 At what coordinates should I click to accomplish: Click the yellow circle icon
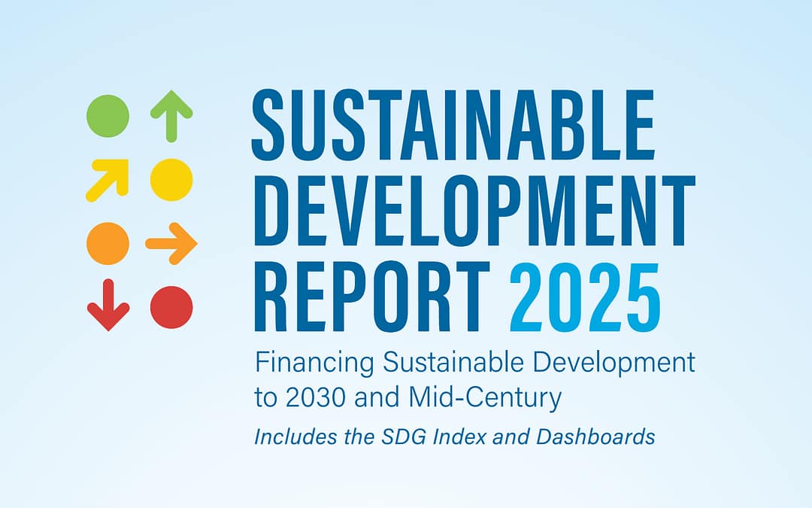click(x=171, y=180)
